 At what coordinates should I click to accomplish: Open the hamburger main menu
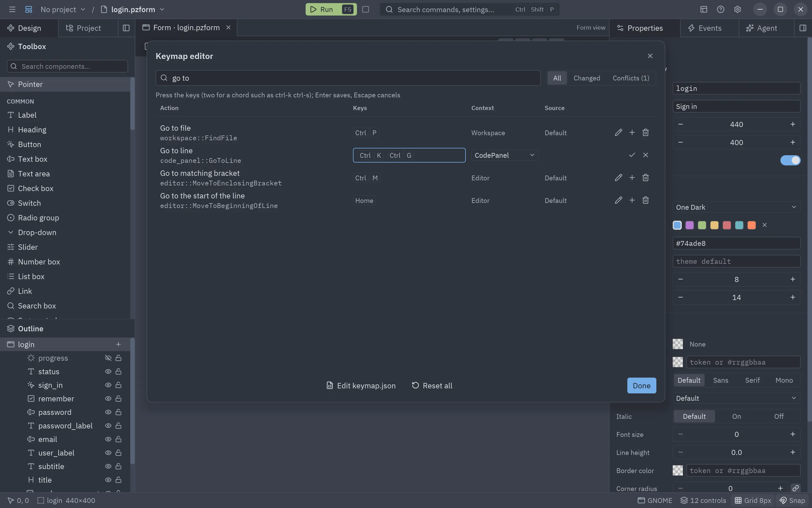click(x=12, y=9)
